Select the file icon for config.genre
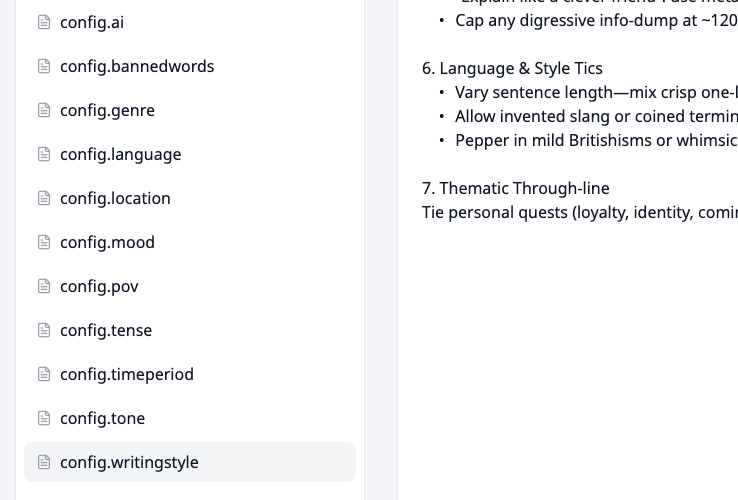This screenshot has height=500, width=738. (44, 110)
